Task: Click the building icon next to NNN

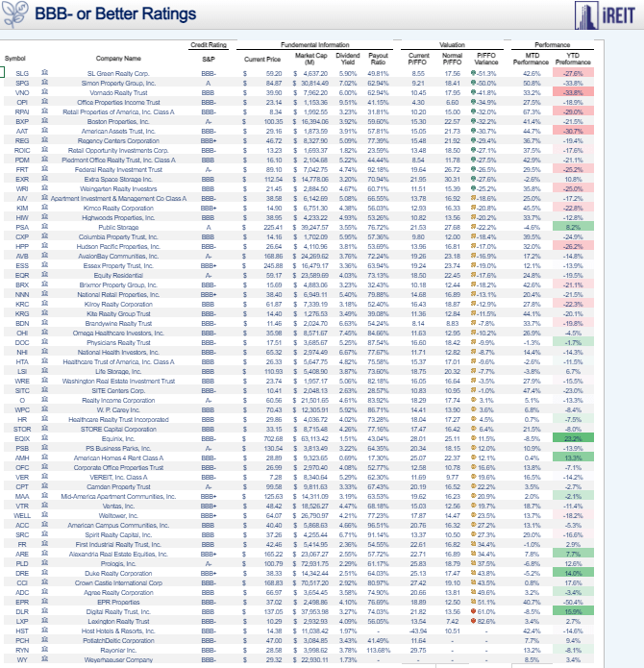Action: pos(45,293)
